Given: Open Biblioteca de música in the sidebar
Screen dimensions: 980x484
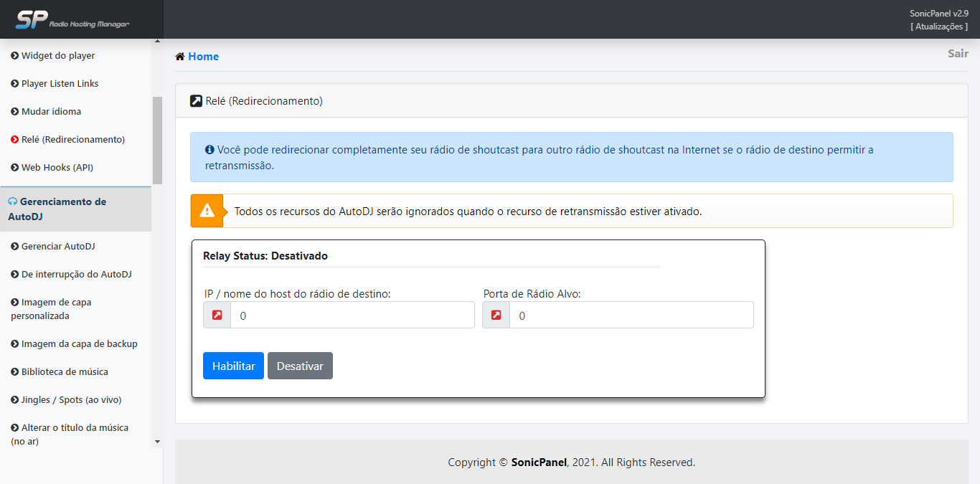Looking at the screenshot, I should click(65, 372).
